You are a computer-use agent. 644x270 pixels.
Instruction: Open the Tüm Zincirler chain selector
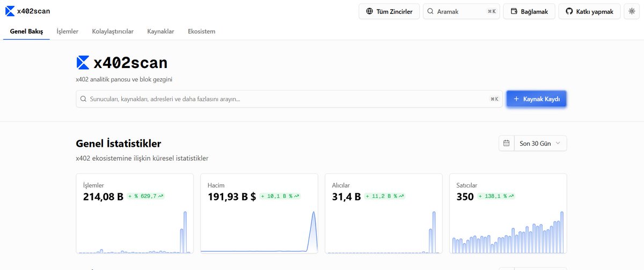click(x=389, y=11)
